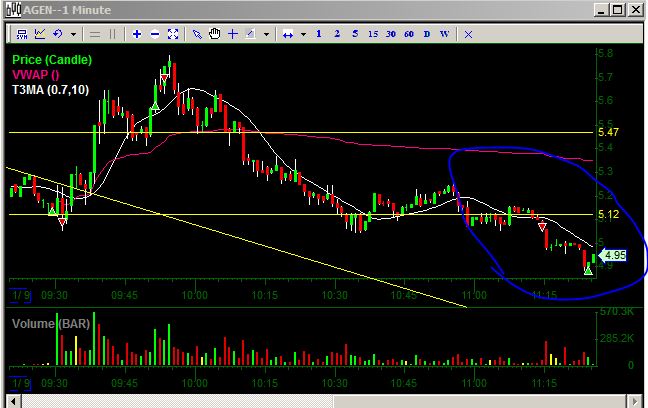Viewport: 648px width, 408px height.
Task: Click the horizontal range double-arrow icon
Action: click(x=288, y=35)
